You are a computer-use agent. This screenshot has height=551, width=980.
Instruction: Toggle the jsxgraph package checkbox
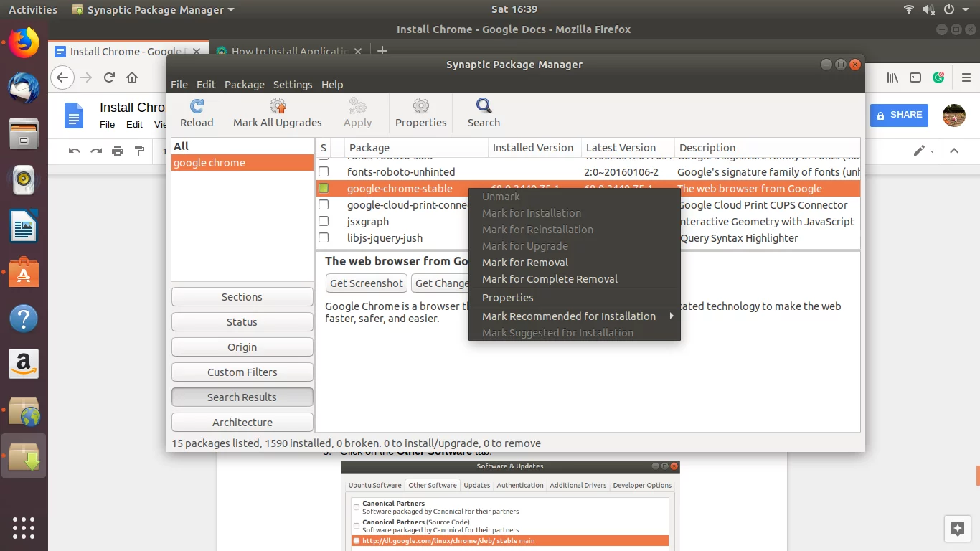(324, 222)
